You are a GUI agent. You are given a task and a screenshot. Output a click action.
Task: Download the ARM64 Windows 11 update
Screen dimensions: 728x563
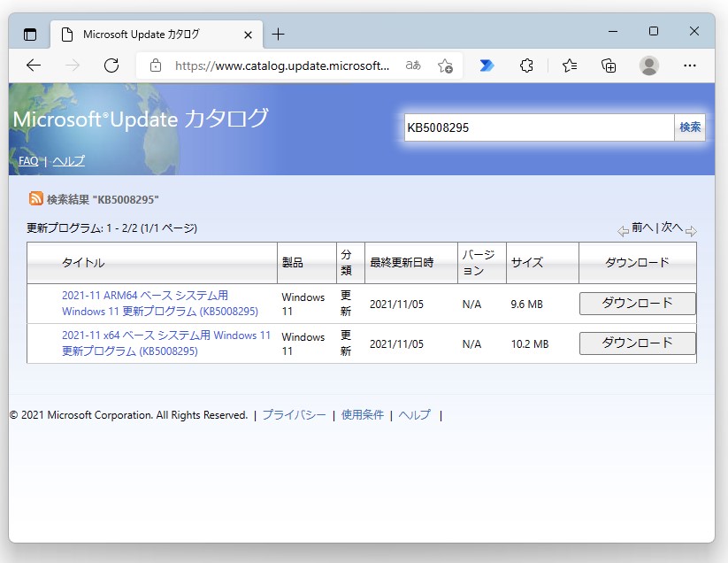[636, 304]
